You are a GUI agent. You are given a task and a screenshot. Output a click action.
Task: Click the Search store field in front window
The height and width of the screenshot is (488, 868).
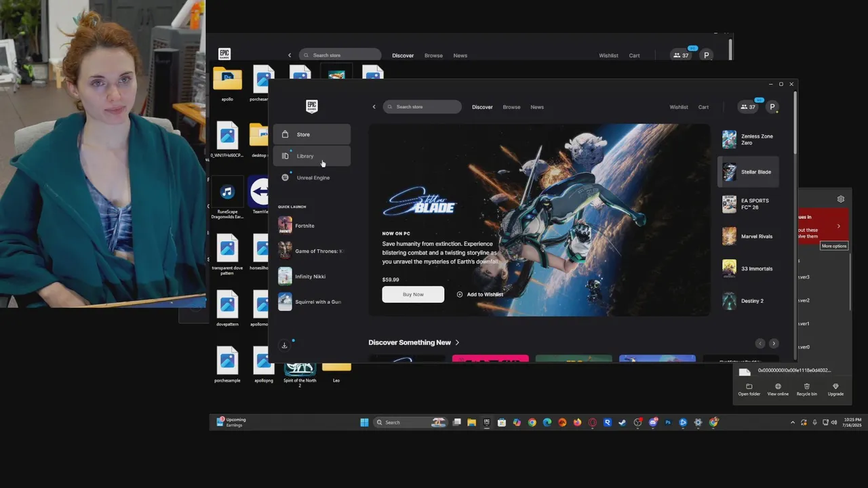[422, 106]
